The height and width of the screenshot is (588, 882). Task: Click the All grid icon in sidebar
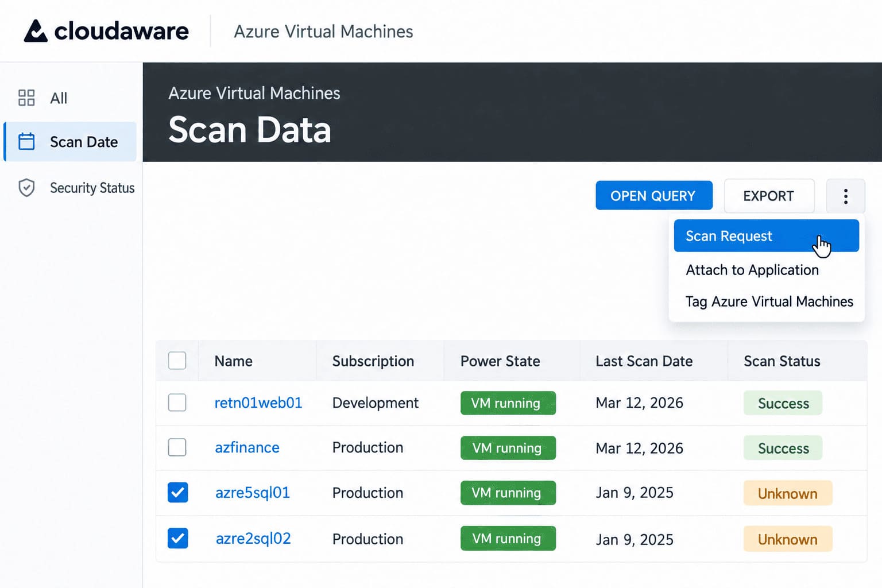pos(26,98)
